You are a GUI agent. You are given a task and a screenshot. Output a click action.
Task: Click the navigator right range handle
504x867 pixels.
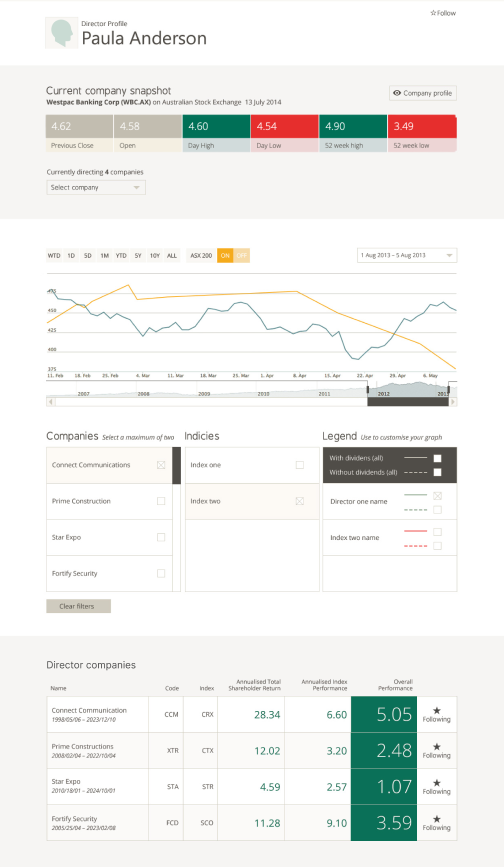[x=448, y=389]
